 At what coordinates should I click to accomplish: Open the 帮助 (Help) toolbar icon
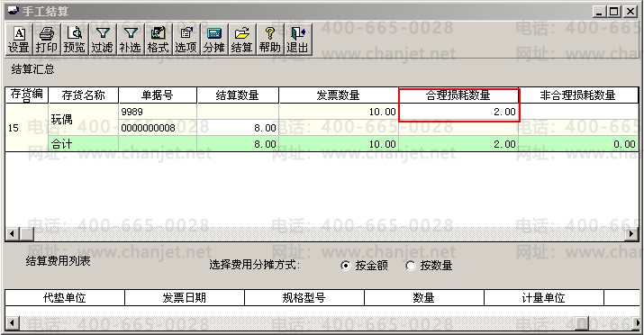click(270, 40)
